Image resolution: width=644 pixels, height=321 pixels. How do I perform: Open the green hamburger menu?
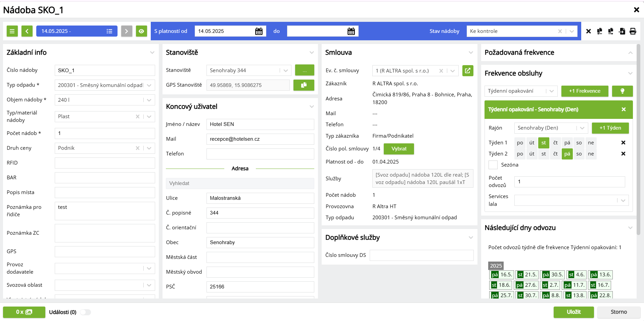click(x=12, y=31)
